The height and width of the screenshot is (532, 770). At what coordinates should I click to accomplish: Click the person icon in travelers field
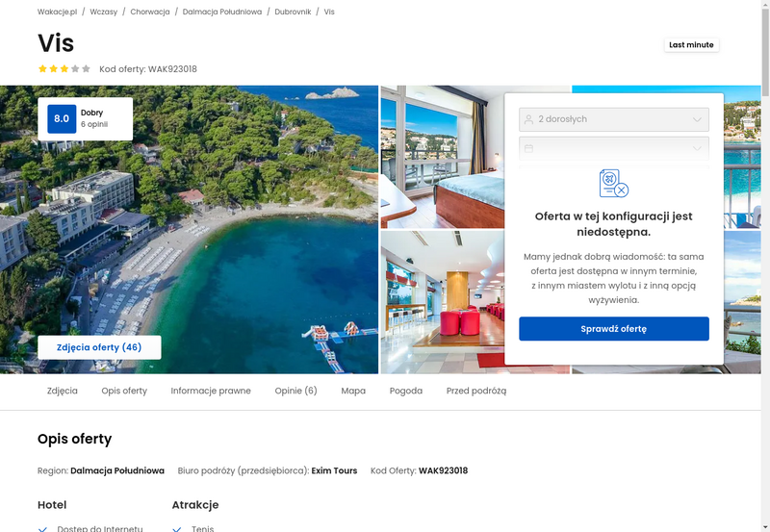coord(528,119)
